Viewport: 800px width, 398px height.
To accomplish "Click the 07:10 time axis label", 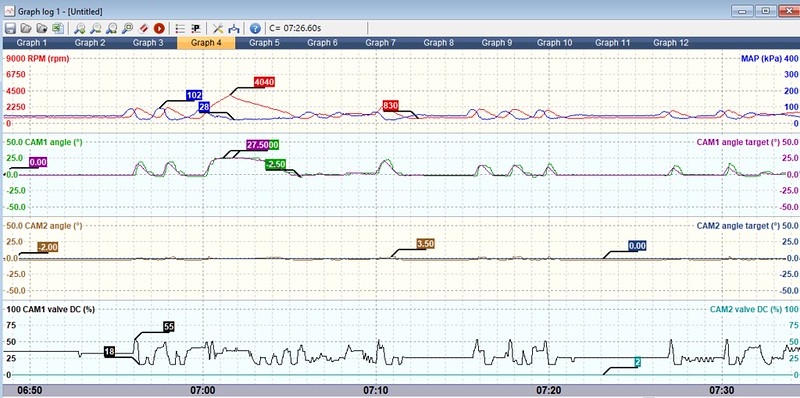I will (376, 390).
